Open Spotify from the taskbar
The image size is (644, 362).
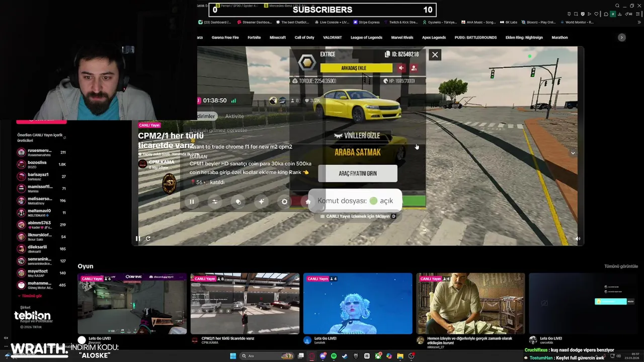click(x=334, y=356)
